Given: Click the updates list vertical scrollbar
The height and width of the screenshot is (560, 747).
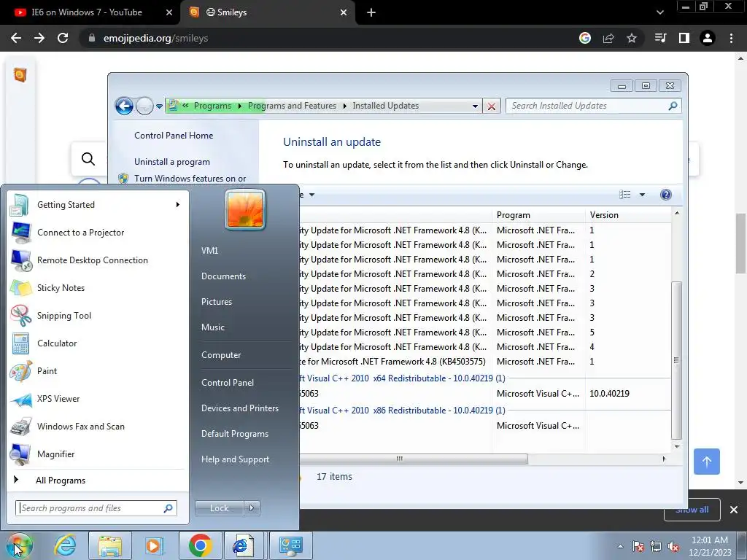Looking at the screenshot, I should pos(676,360).
